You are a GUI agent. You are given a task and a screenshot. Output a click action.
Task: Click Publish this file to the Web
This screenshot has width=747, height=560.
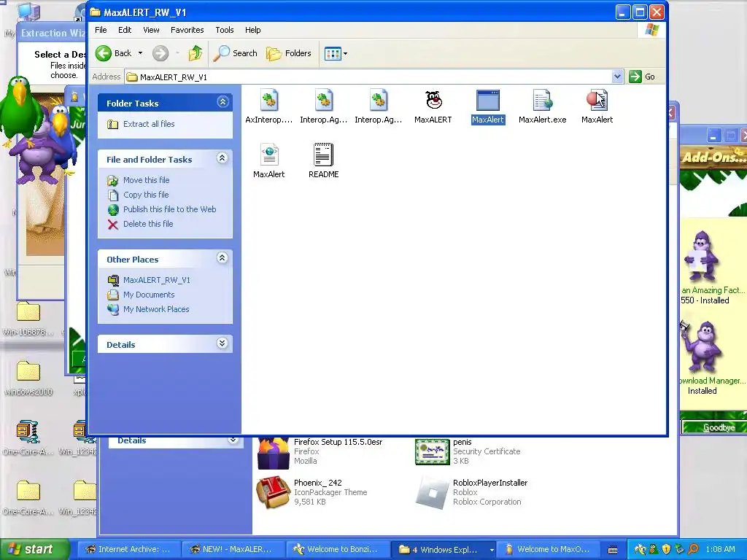(169, 209)
